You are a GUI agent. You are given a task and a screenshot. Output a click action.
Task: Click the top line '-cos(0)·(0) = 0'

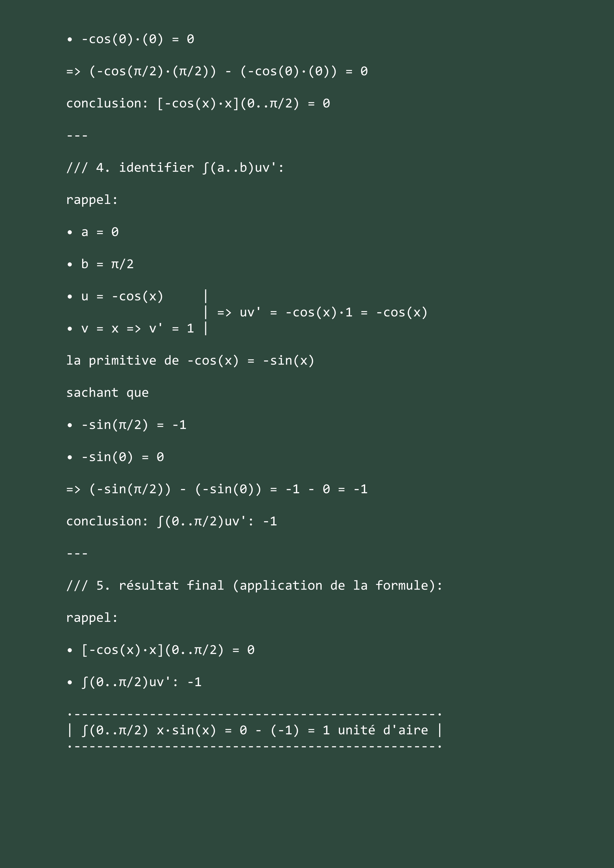click(x=130, y=39)
